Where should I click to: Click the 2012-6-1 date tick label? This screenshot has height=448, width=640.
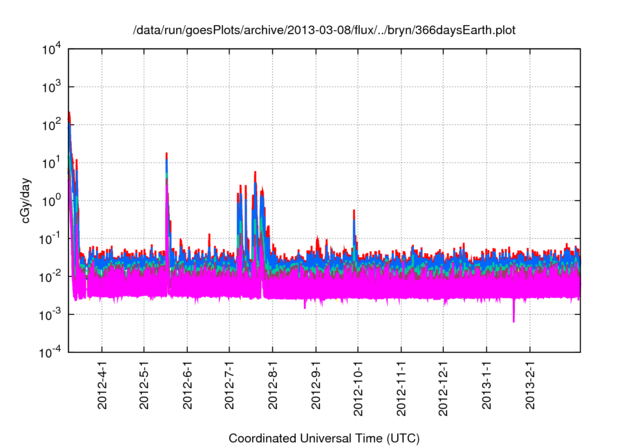pyautogui.click(x=188, y=385)
